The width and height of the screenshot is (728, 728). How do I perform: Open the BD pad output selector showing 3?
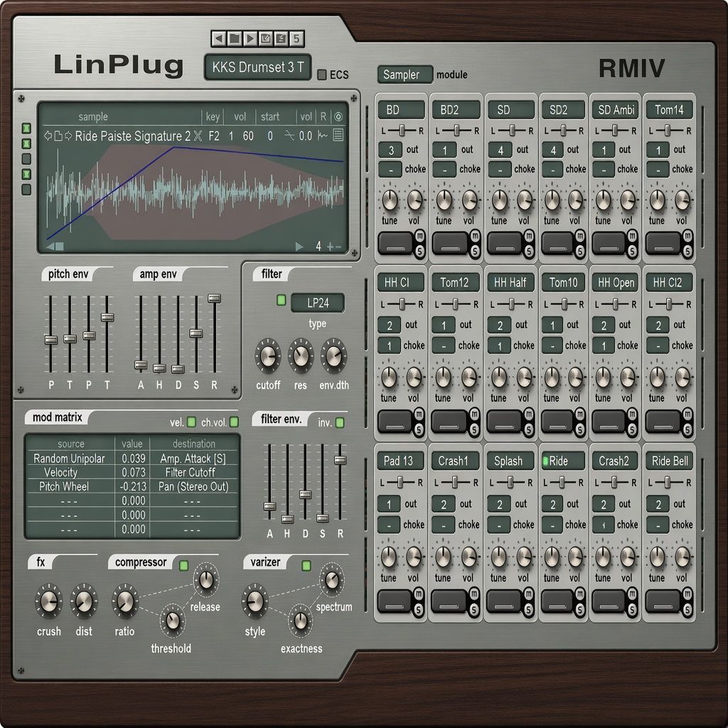point(390,150)
